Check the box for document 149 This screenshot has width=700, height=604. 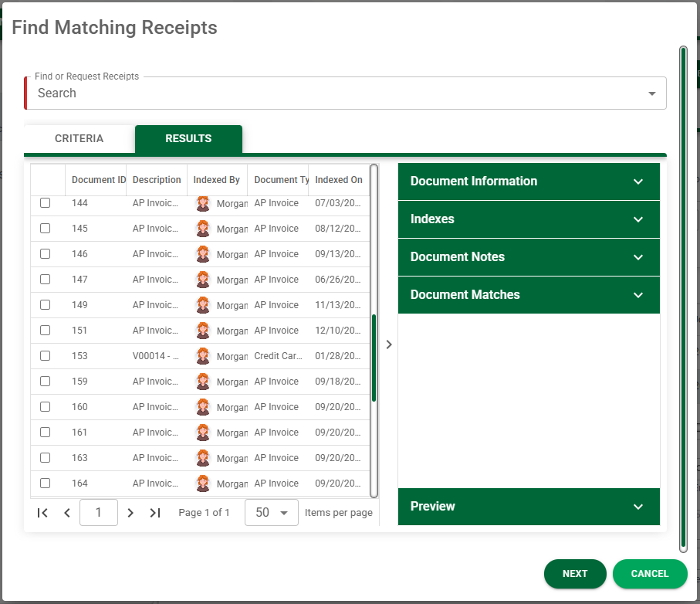(45, 304)
